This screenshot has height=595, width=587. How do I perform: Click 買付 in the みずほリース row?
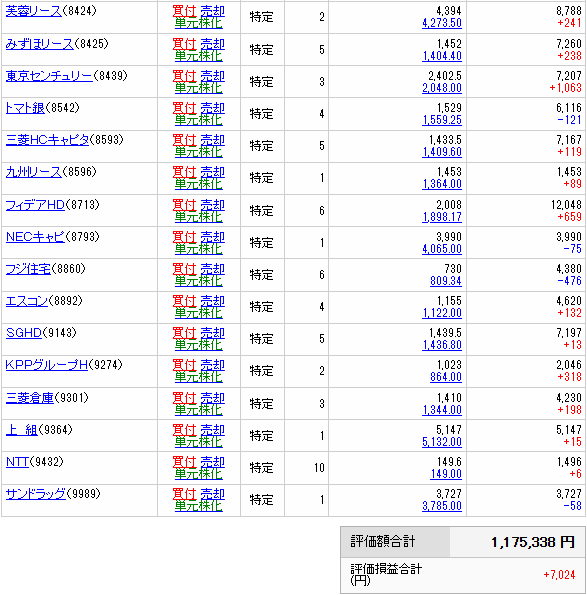pyautogui.click(x=184, y=44)
